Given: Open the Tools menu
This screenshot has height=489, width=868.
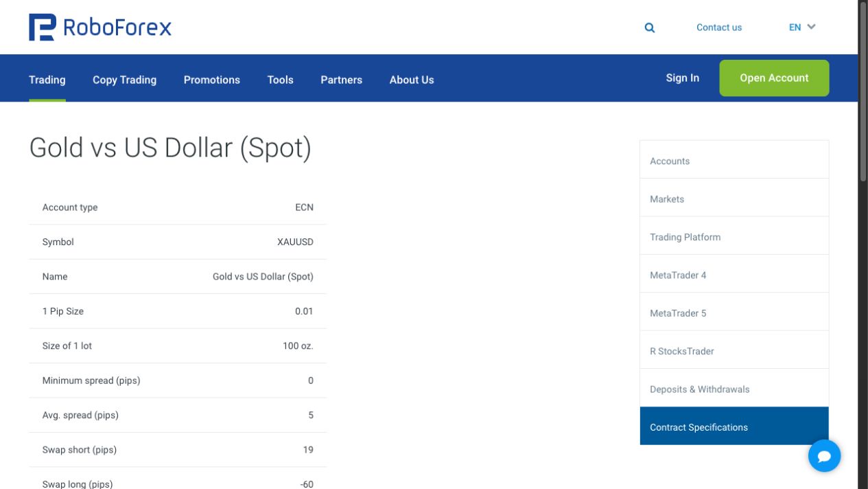Looking at the screenshot, I should (281, 80).
